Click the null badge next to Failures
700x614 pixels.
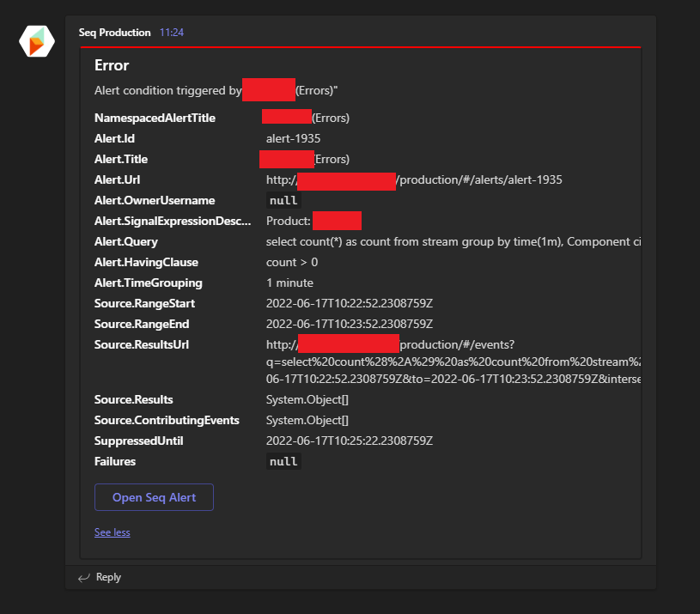pos(283,461)
